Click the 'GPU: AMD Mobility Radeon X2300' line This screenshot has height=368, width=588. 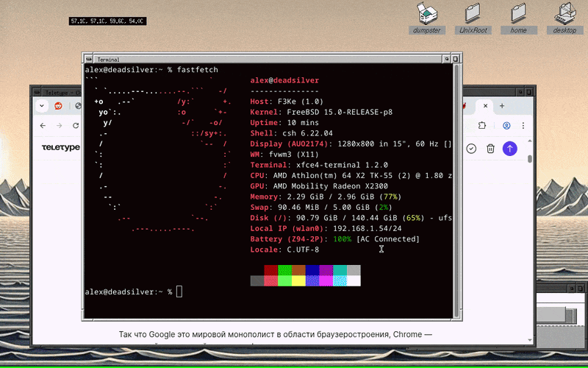[x=319, y=186]
